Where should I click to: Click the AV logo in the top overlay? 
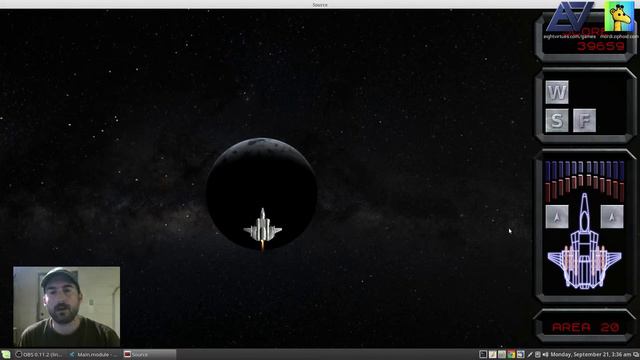click(570, 16)
